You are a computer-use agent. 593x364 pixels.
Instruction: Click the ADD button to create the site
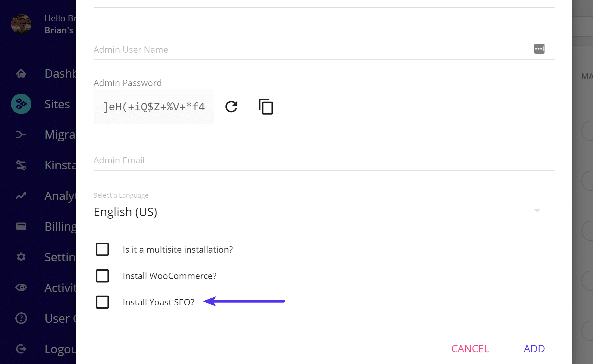(x=534, y=348)
